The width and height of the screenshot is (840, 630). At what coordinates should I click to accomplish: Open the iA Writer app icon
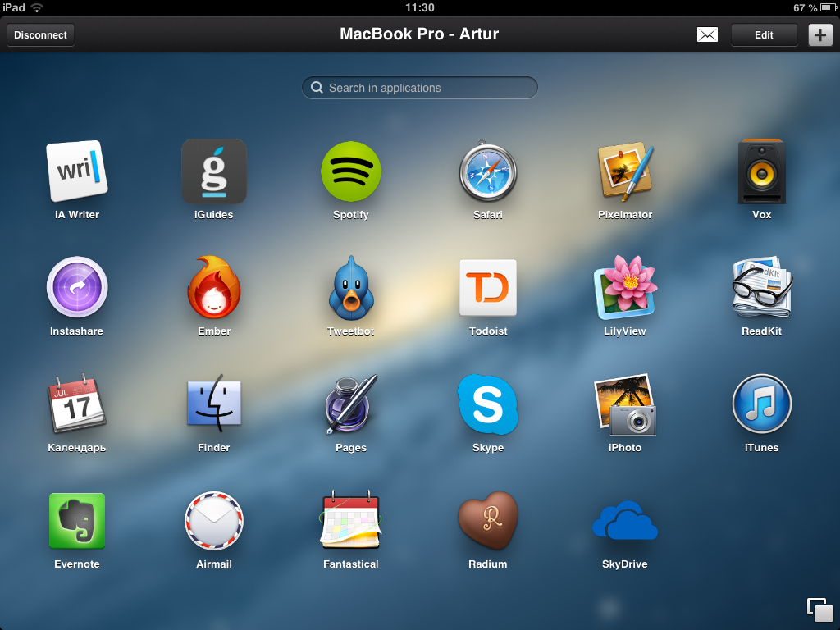[76, 171]
